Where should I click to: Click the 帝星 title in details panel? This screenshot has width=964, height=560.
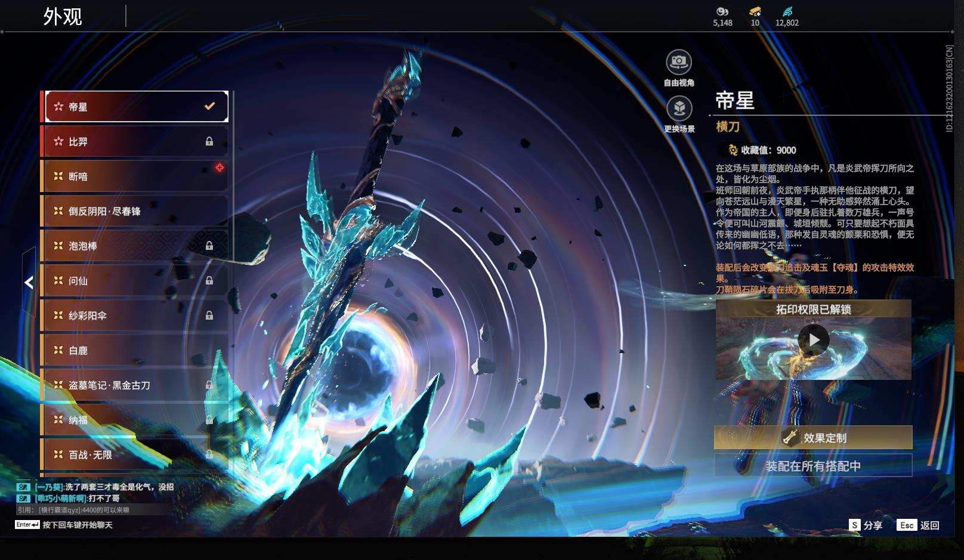click(735, 100)
